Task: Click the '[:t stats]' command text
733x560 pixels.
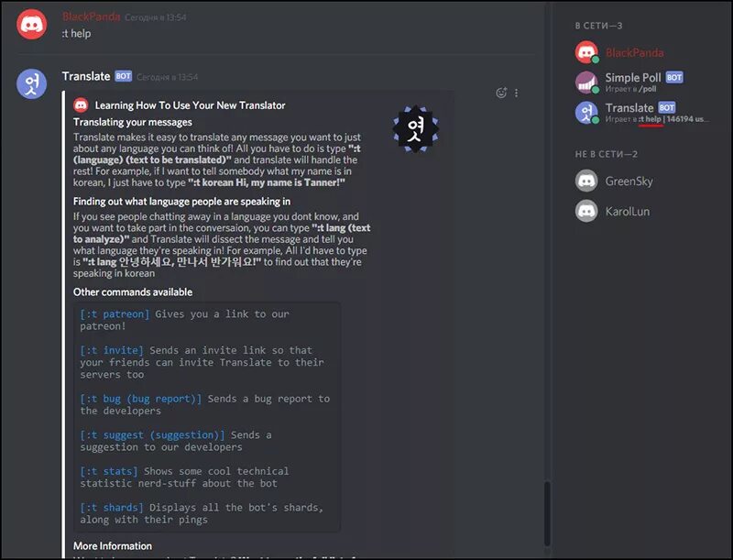Action: pyautogui.click(x=109, y=471)
